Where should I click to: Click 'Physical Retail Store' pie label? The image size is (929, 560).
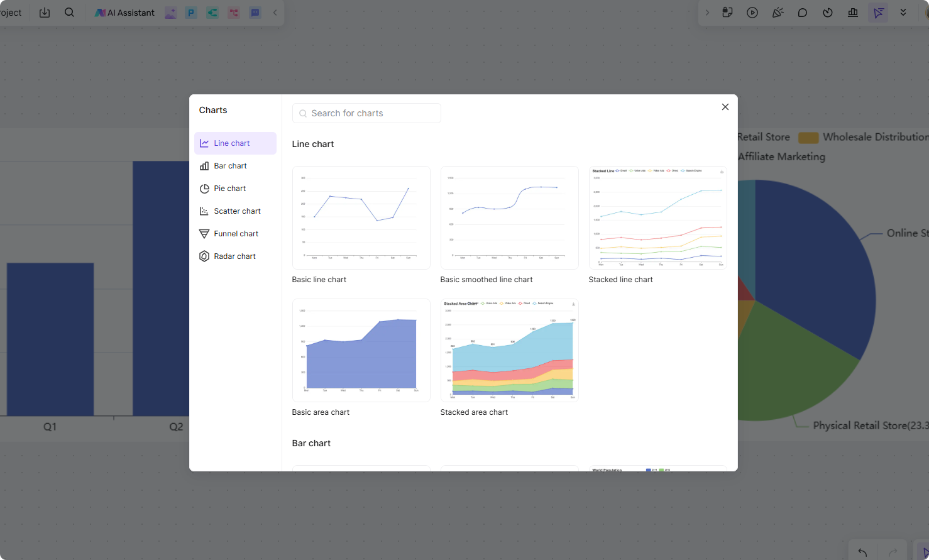coord(871,425)
